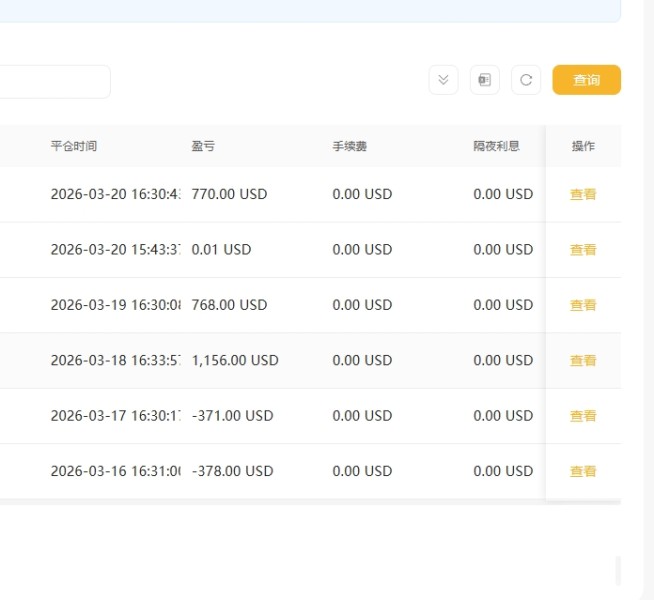Click the 平仓时间 column header

tap(74, 146)
